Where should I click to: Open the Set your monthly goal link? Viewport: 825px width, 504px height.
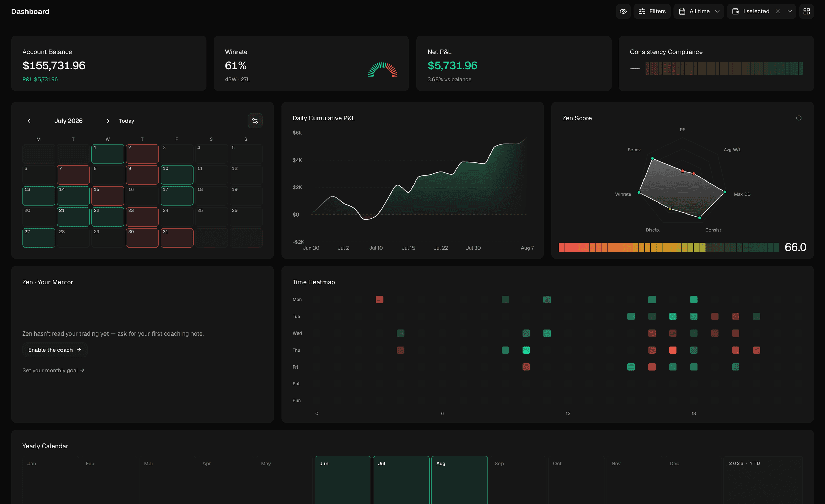tap(53, 370)
